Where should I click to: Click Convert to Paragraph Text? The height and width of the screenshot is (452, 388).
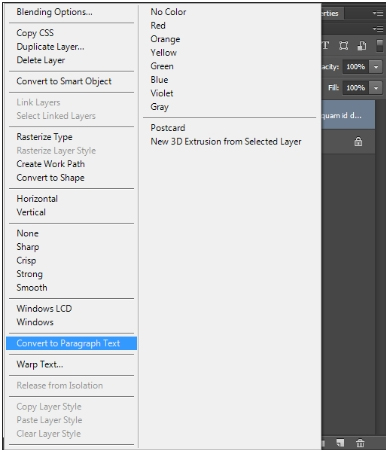click(71, 343)
